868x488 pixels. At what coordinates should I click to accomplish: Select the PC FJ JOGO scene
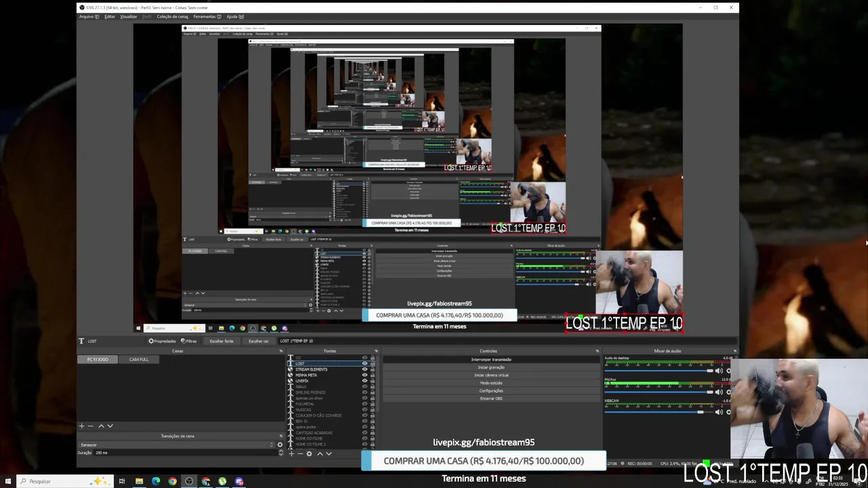click(98, 359)
